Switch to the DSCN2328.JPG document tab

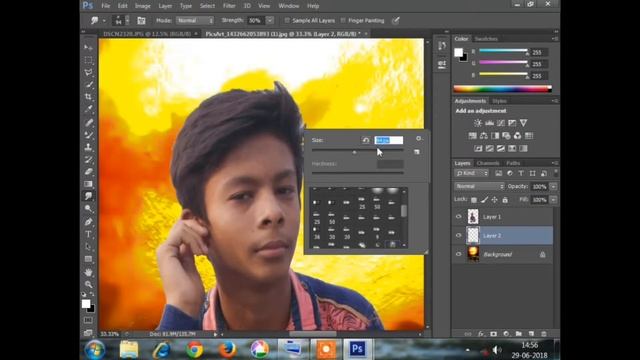(x=147, y=34)
